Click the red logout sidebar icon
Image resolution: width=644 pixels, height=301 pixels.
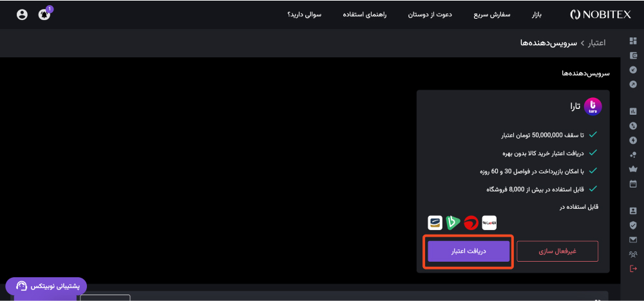pyautogui.click(x=633, y=269)
